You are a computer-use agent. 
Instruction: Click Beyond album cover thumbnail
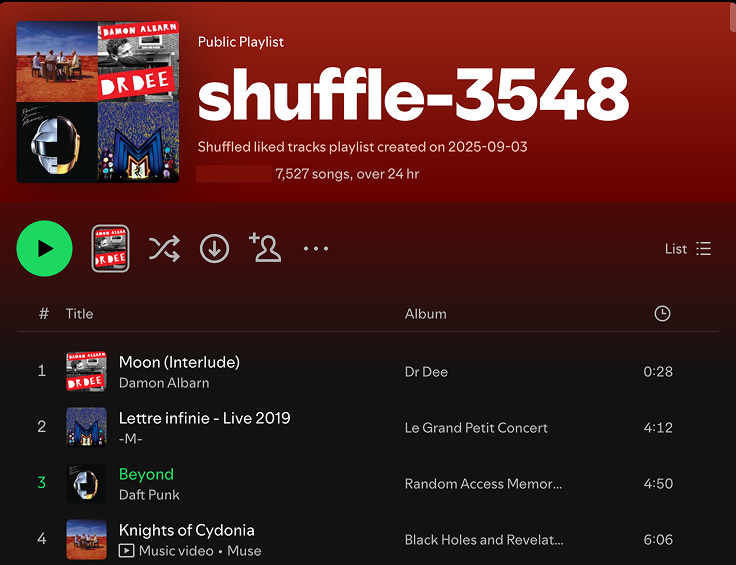pyautogui.click(x=86, y=483)
